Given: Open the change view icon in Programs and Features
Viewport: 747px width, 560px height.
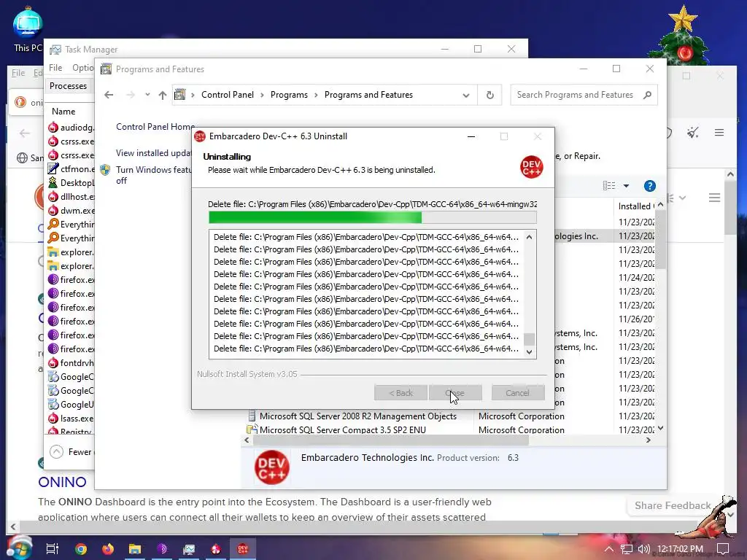Looking at the screenshot, I should pos(609,186).
